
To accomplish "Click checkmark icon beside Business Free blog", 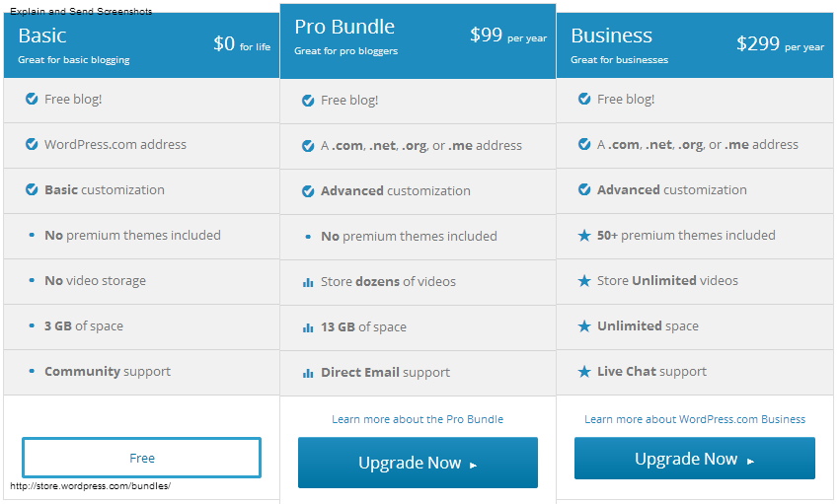I will (x=584, y=99).
